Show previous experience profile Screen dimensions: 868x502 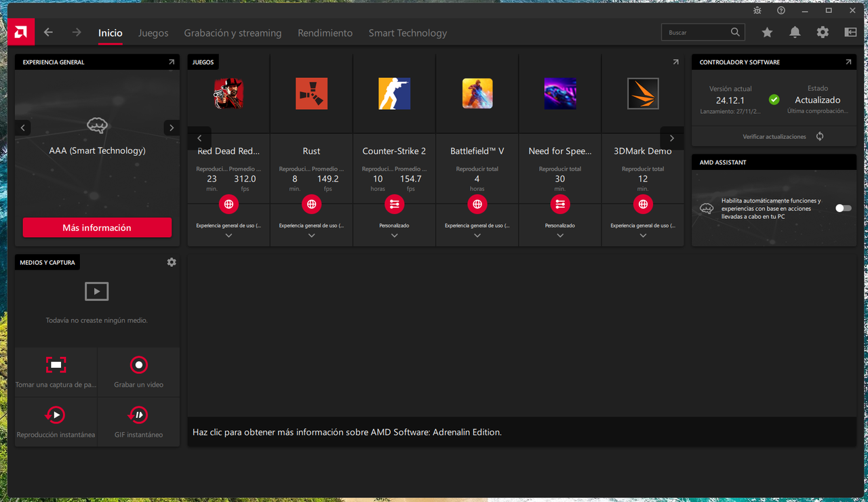click(x=23, y=127)
